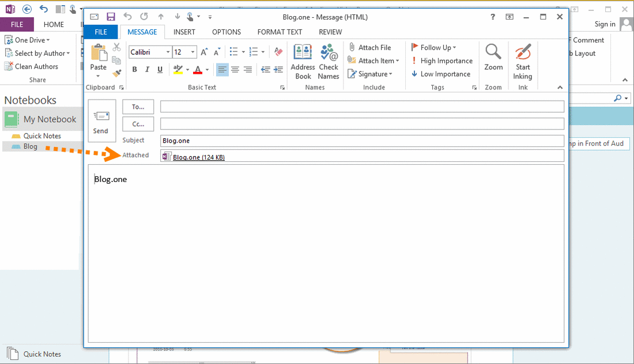Click the OneNote back arrow icon
Screen dimensions: 634x364
pyautogui.click(x=27, y=9)
